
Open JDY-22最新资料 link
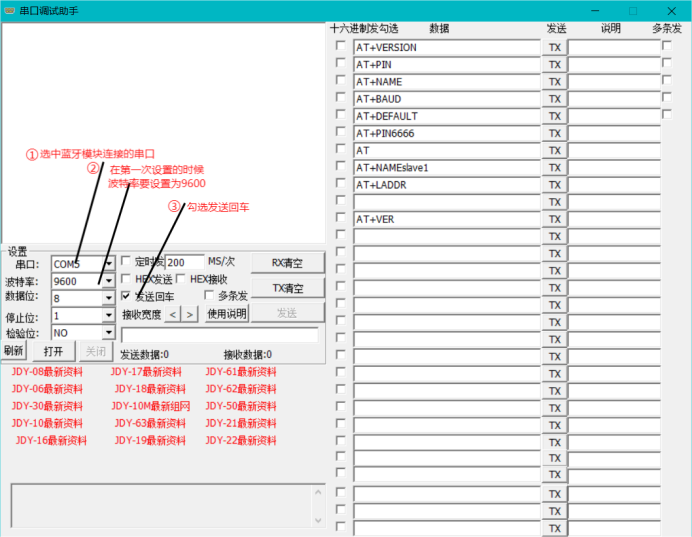(x=241, y=440)
